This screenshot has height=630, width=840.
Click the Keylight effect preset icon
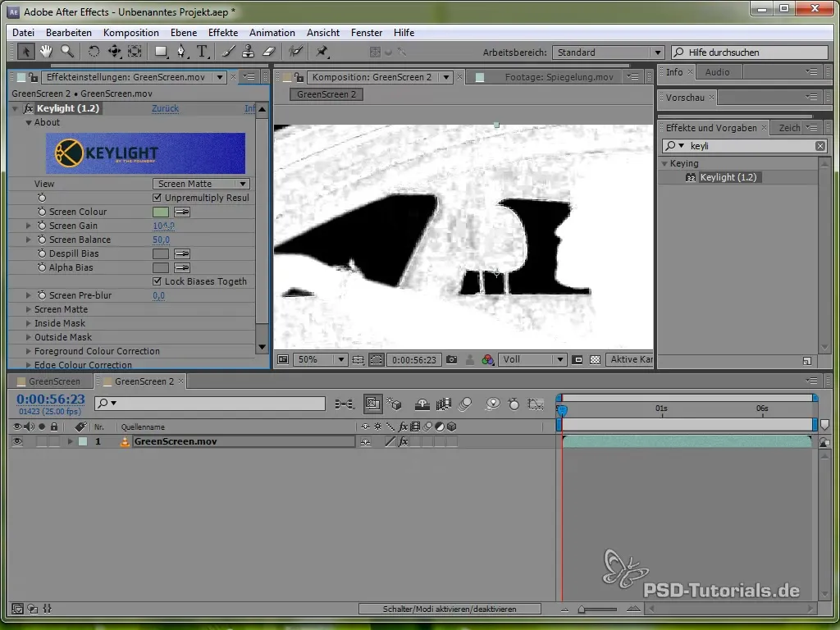[691, 177]
